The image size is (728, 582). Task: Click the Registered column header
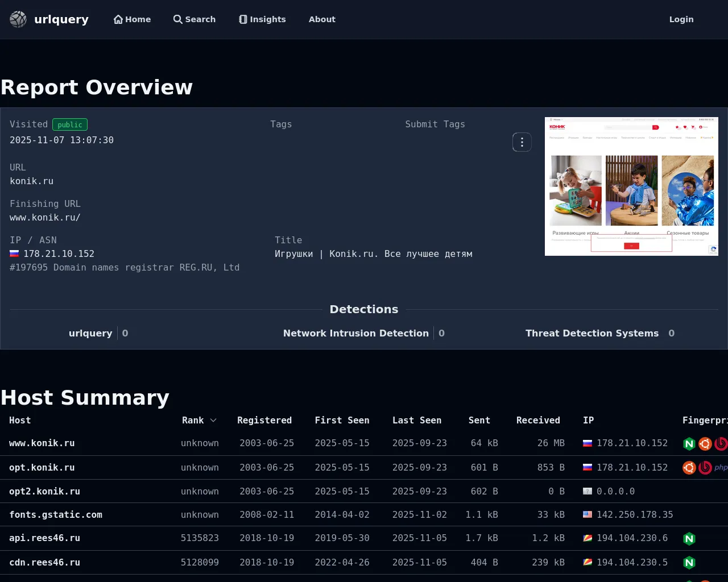[264, 421]
